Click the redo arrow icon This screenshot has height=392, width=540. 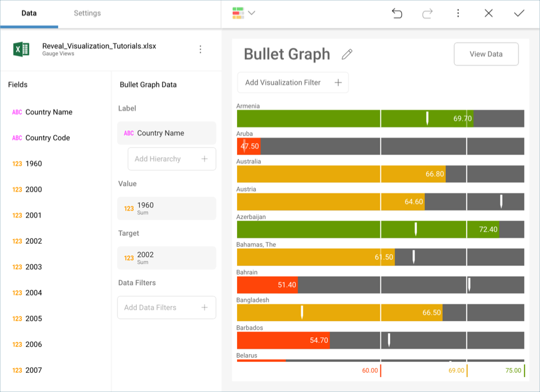click(427, 13)
